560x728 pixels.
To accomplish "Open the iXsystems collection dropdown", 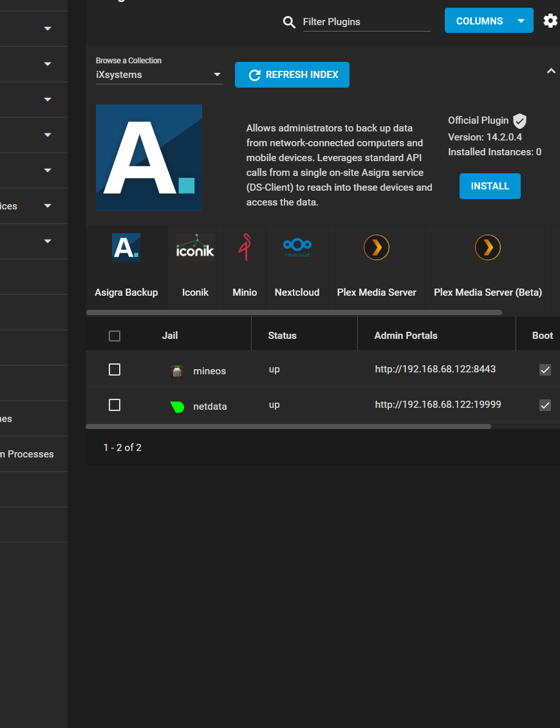I will pos(159,75).
